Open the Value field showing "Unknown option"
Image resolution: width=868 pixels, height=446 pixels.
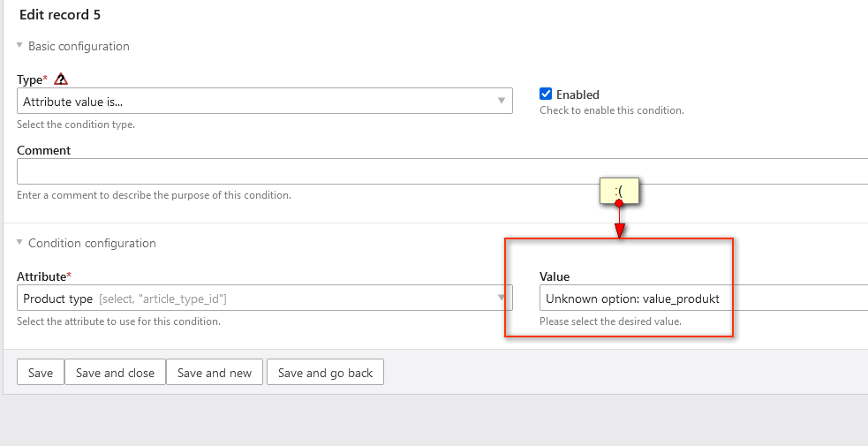coord(698,299)
